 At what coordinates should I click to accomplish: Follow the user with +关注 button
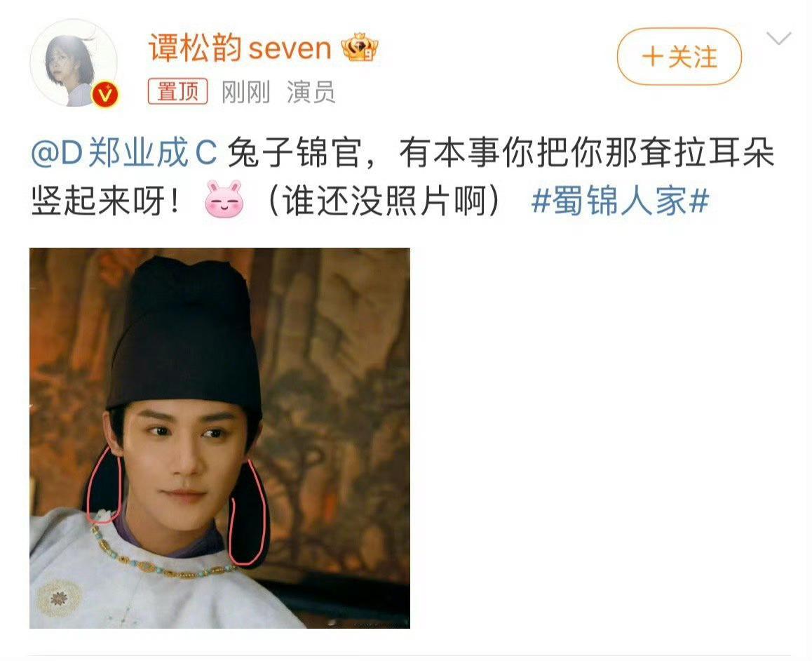679,56
